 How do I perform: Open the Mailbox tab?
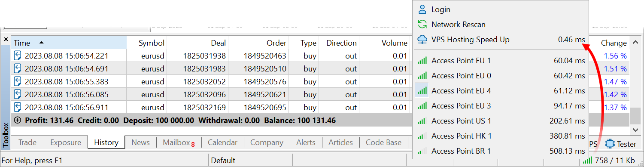[179, 142]
